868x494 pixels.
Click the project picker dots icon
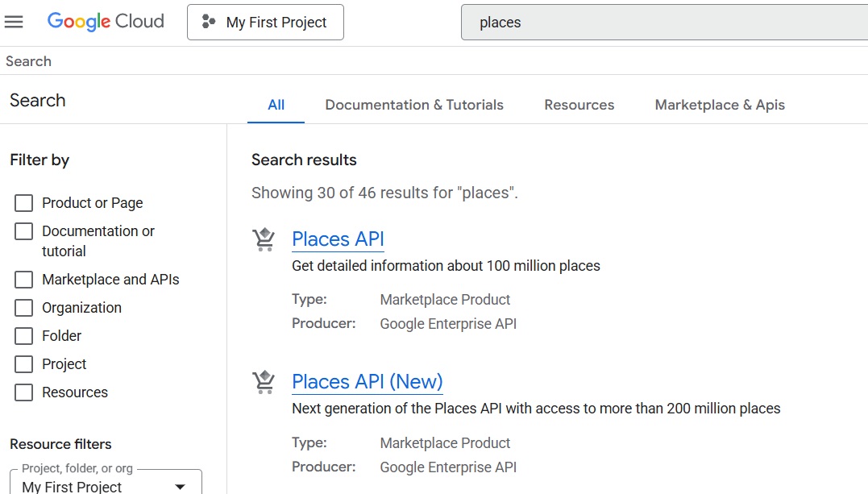pos(209,22)
